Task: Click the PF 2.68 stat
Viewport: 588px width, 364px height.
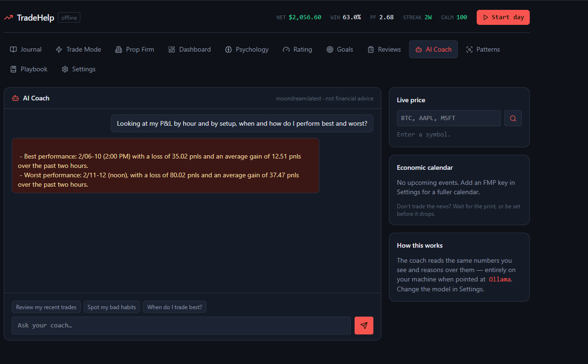Action: [x=382, y=17]
